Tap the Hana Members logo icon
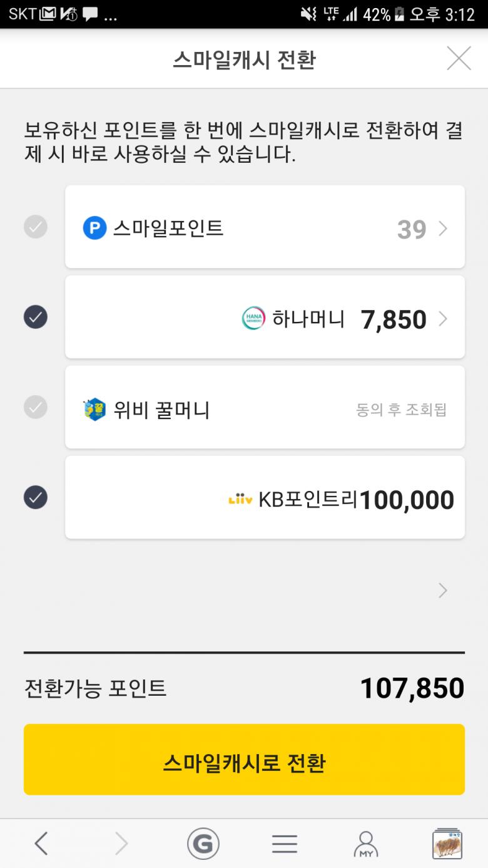This screenshot has height=868, width=488. (253, 319)
